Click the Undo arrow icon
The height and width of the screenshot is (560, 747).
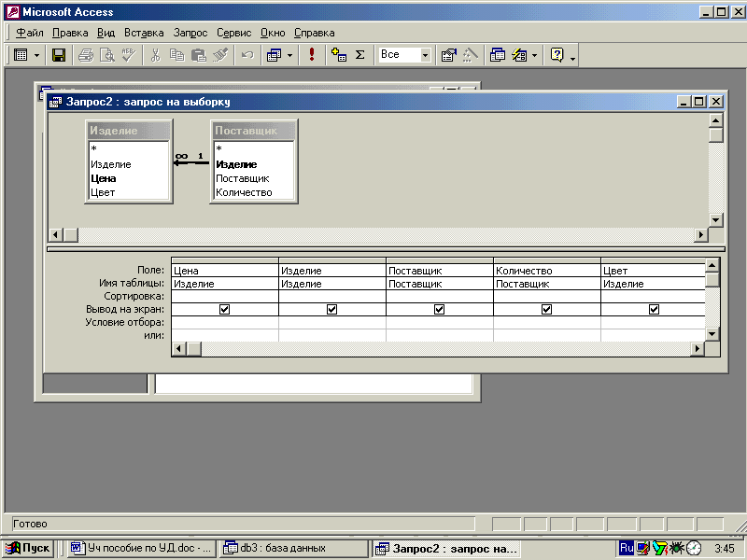tap(247, 55)
